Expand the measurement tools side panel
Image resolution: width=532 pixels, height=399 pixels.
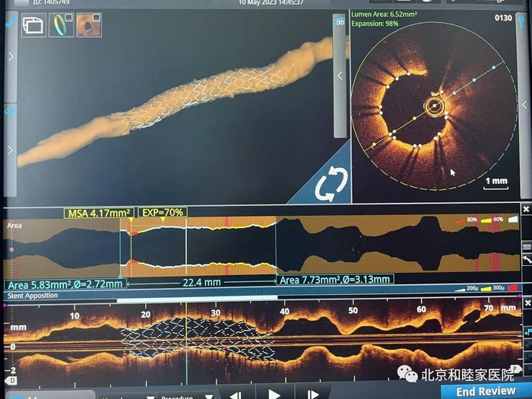11,56
